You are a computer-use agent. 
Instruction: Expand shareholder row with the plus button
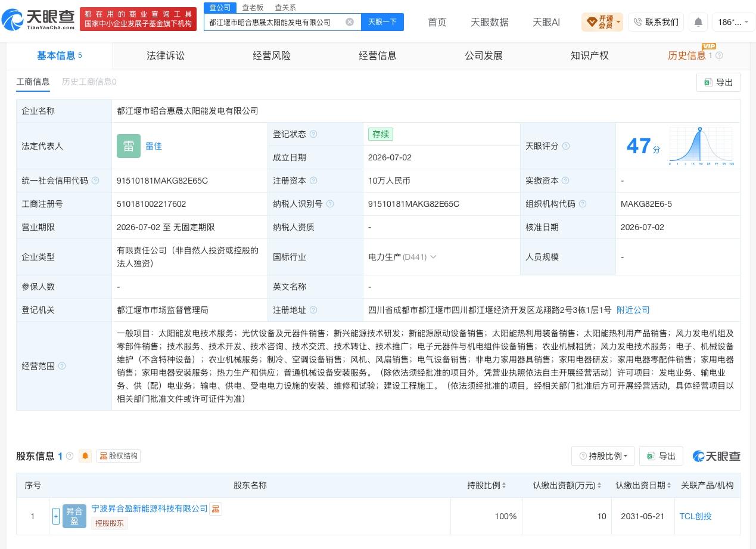(56, 516)
